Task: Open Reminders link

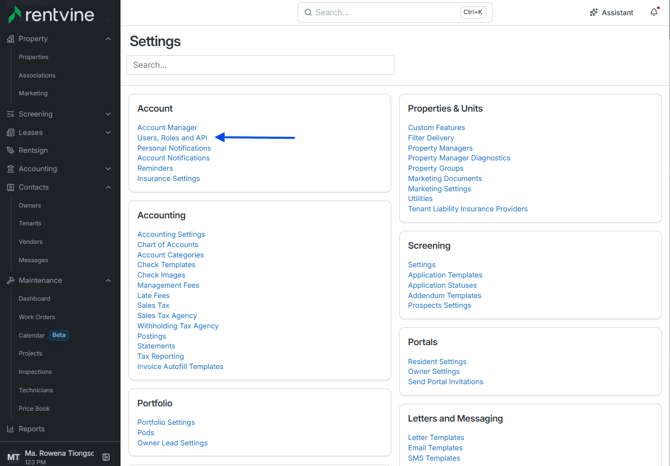Action: pos(155,168)
